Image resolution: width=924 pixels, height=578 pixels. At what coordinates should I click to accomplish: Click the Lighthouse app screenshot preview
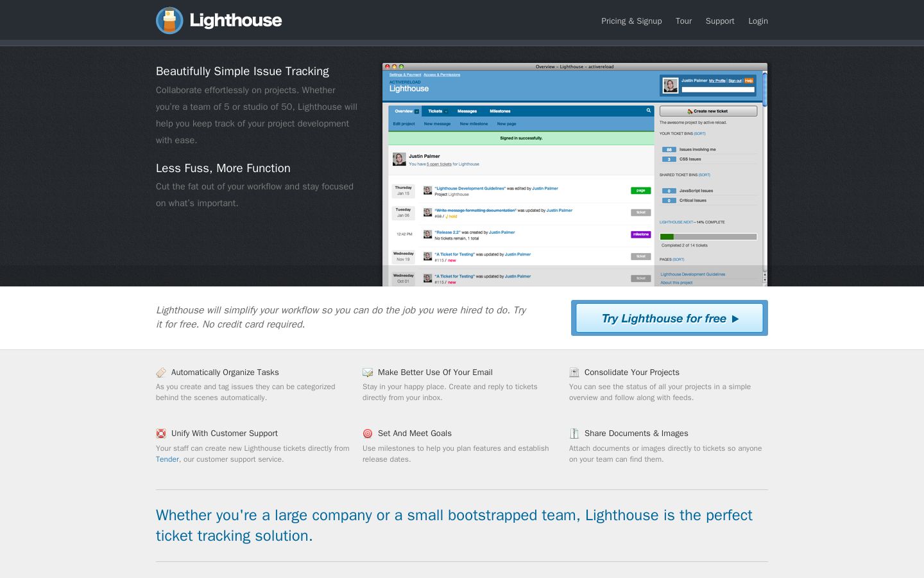coord(574,175)
